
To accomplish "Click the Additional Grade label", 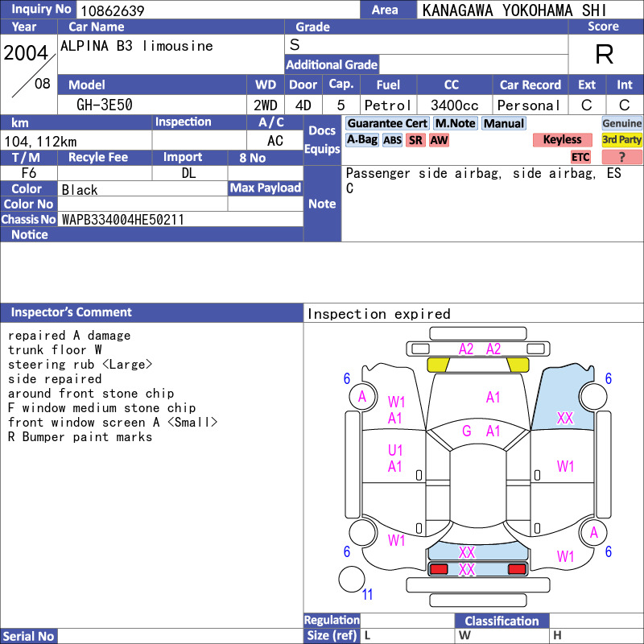I will click(x=332, y=64).
